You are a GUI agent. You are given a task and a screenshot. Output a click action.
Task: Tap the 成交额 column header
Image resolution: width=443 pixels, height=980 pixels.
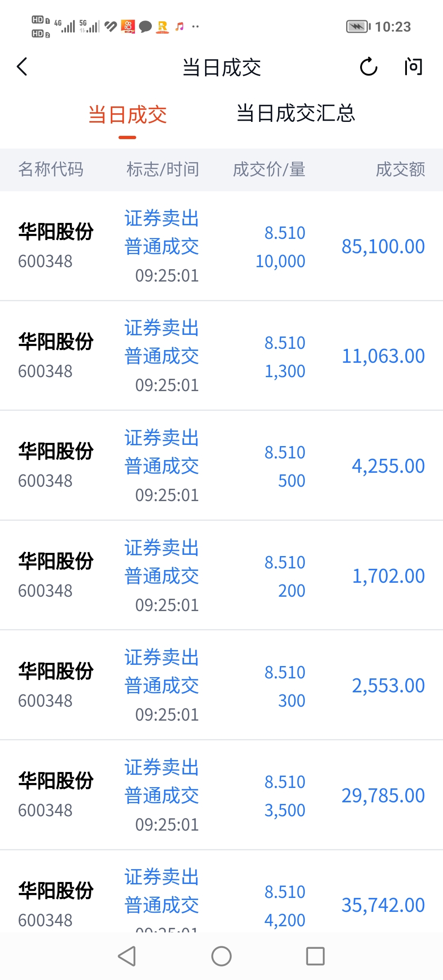[400, 169]
